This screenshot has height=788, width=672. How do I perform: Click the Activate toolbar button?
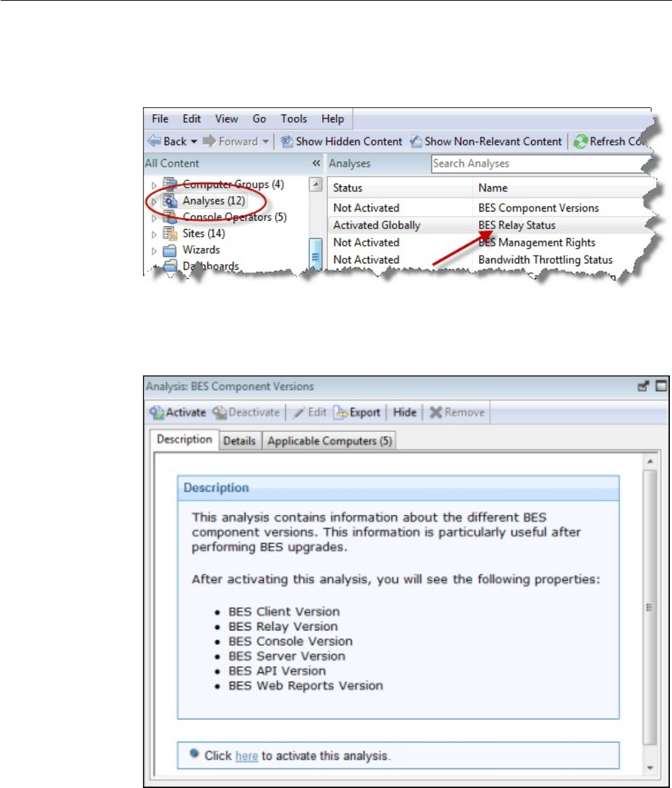[x=178, y=413]
